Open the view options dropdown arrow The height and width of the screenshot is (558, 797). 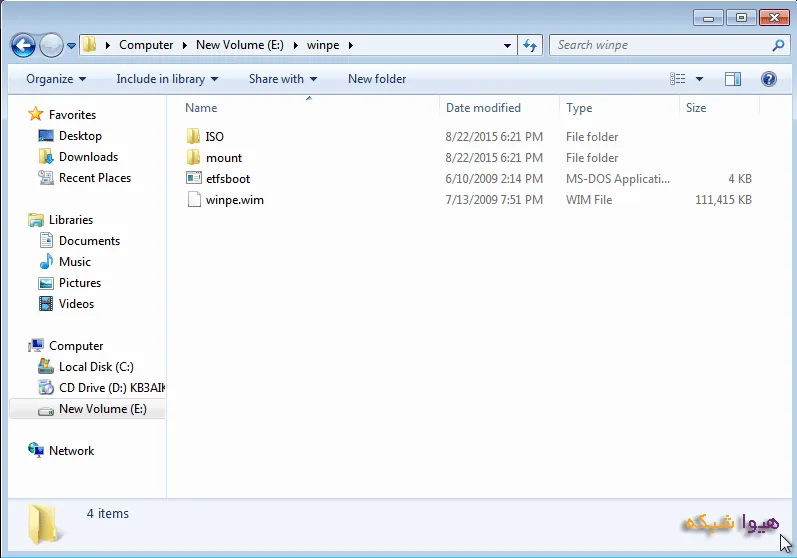point(699,79)
